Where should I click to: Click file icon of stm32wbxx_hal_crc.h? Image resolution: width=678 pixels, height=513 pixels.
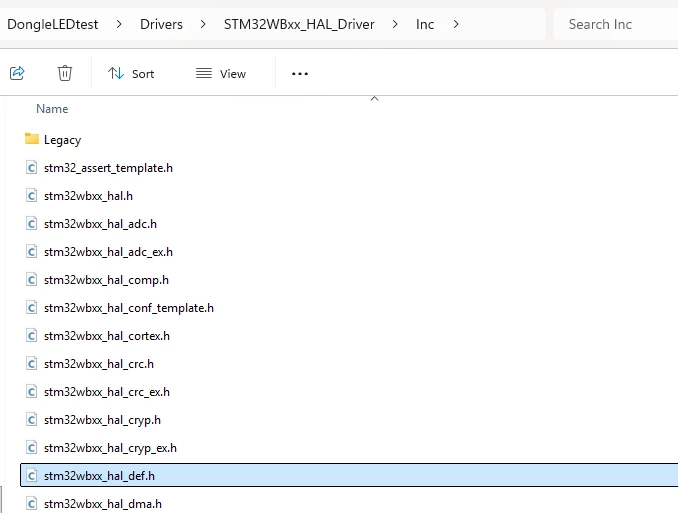[32, 364]
